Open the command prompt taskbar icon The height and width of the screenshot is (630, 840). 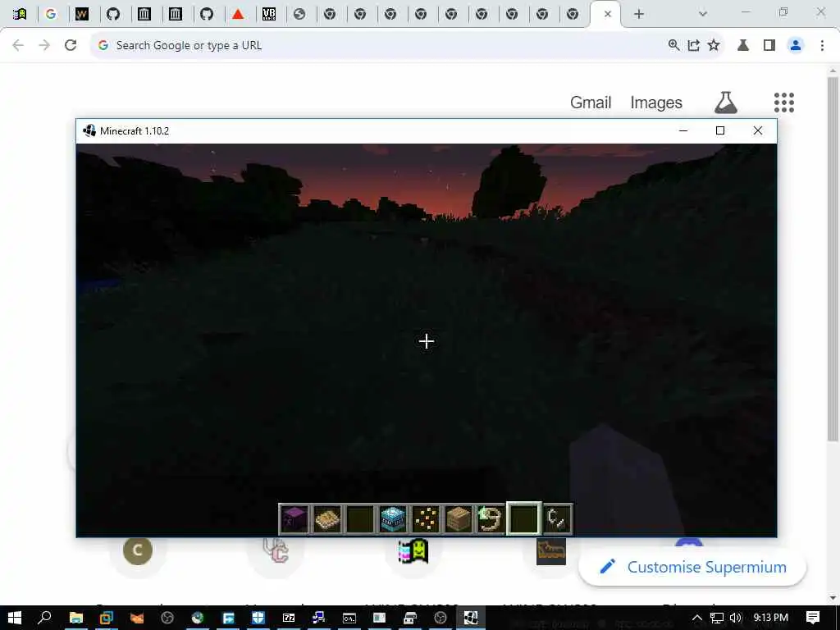coord(349,618)
